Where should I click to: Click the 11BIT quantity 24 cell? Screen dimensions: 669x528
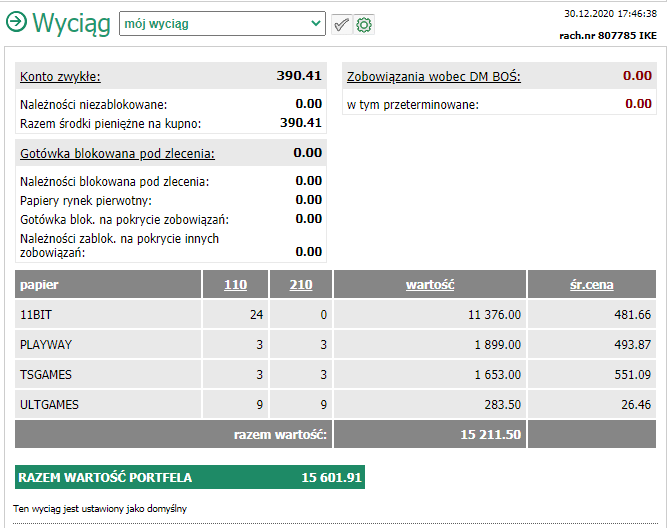point(236,315)
